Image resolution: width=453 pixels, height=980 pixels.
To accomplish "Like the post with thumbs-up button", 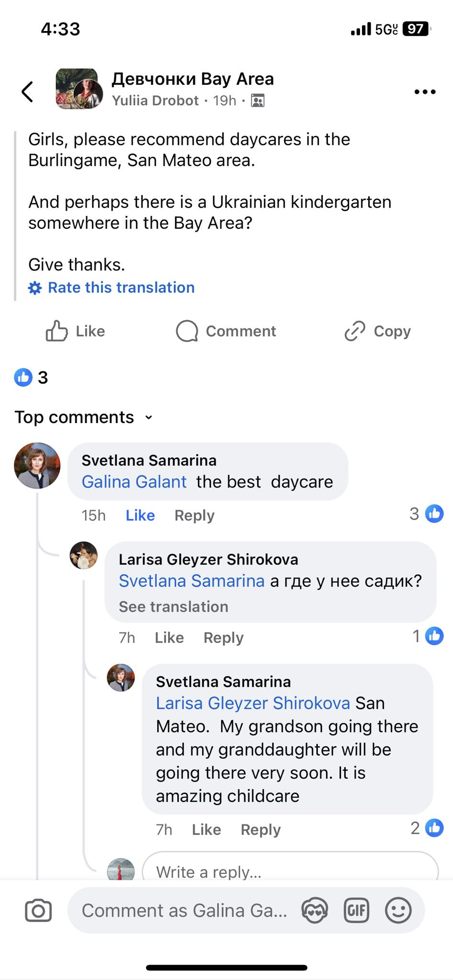I will (75, 331).
